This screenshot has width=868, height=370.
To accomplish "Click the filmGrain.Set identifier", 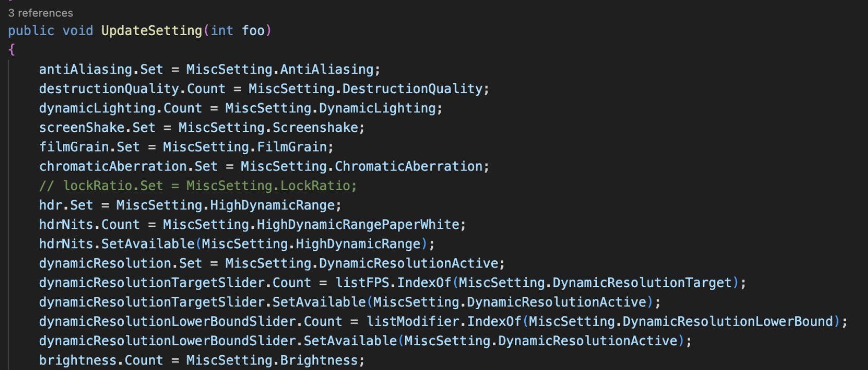I will click(x=90, y=147).
